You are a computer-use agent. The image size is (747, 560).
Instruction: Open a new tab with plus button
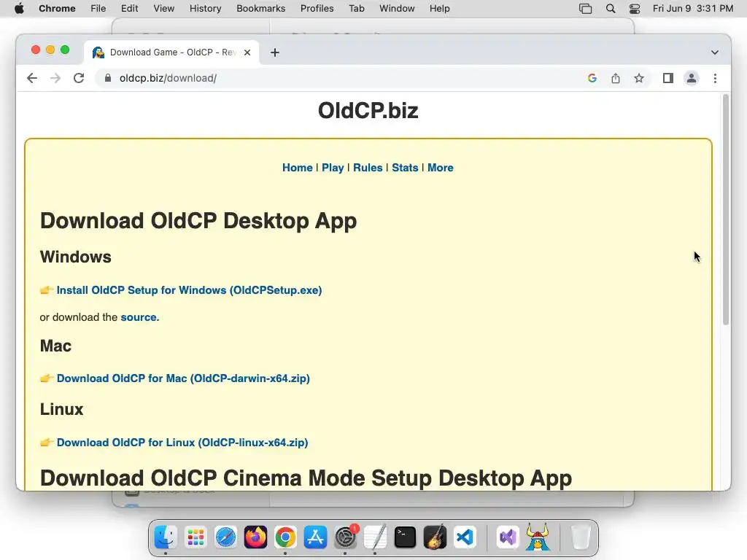274,52
